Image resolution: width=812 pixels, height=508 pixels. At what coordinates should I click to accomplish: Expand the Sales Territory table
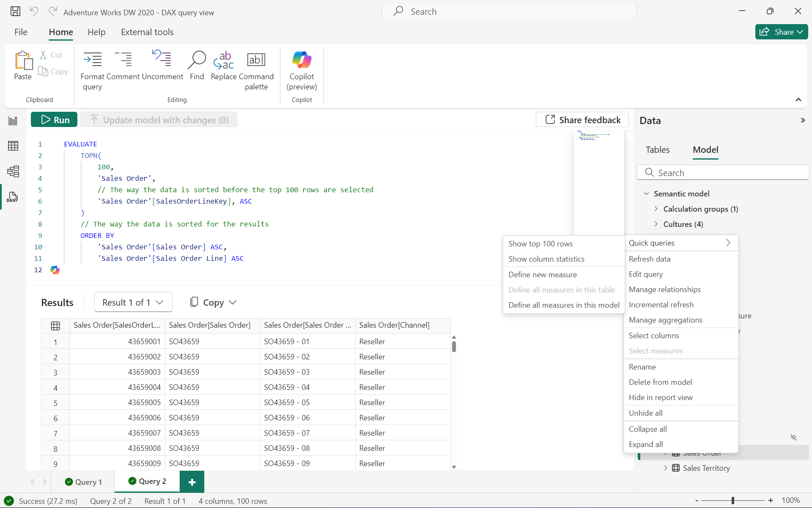click(666, 468)
